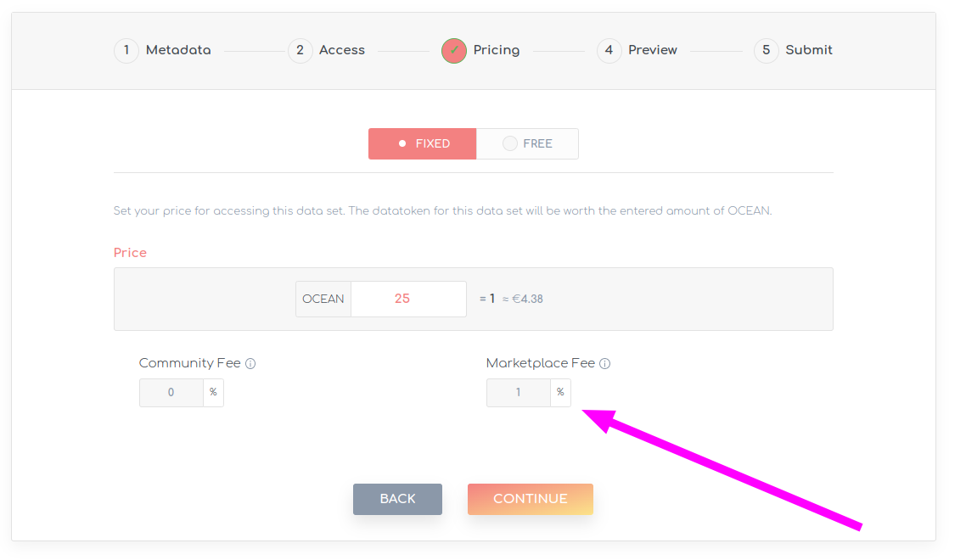Screen dimensions: 966x560
Task: Go to the Metadata step label
Action: tap(178, 51)
